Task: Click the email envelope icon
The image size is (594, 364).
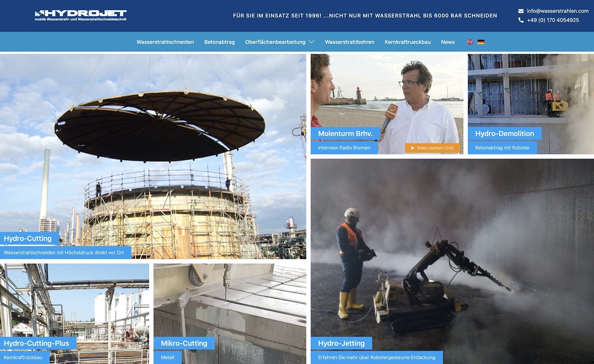Action: (x=520, y=11)
